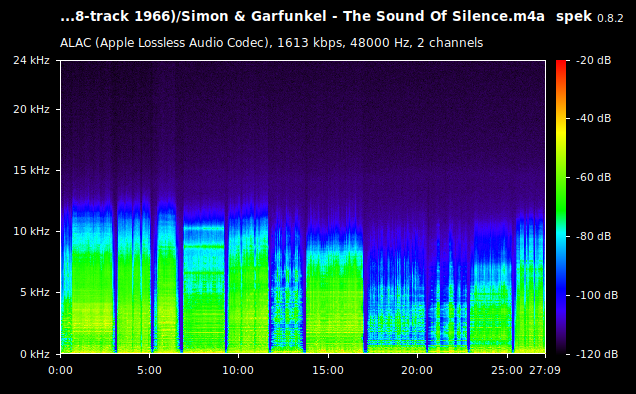Click the -60 dB scale label

pos(593,177)
